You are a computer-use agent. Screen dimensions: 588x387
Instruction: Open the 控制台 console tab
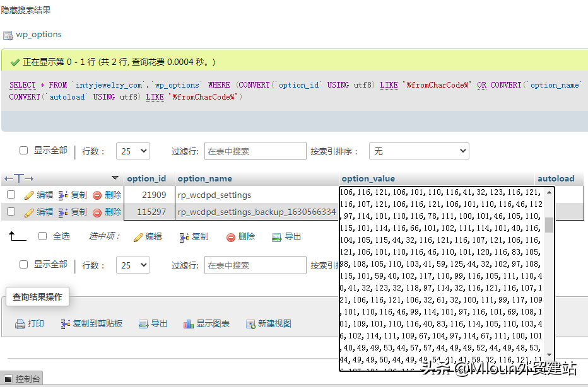[21, 379]
